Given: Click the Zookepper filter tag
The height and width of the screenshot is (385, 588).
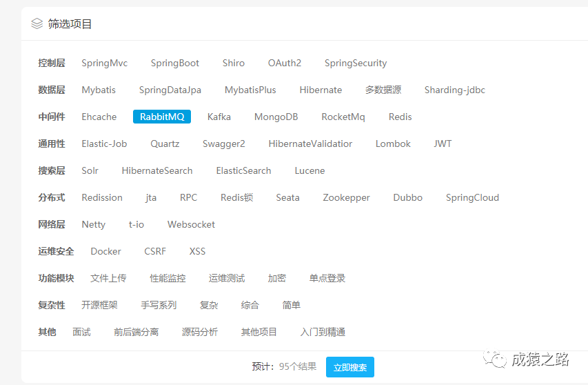Looking at the screenshot, I should pyautogui.click(x=346, y=198).
